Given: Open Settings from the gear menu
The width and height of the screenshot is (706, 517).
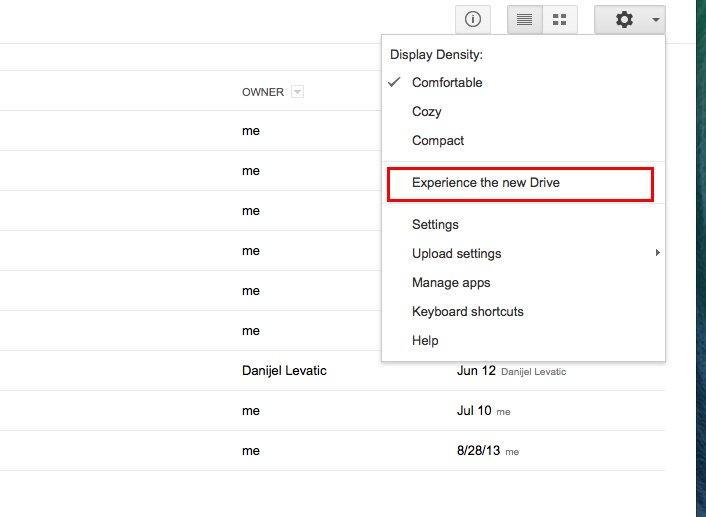Looking at the screenshot, I should click(x=523, y=224).
